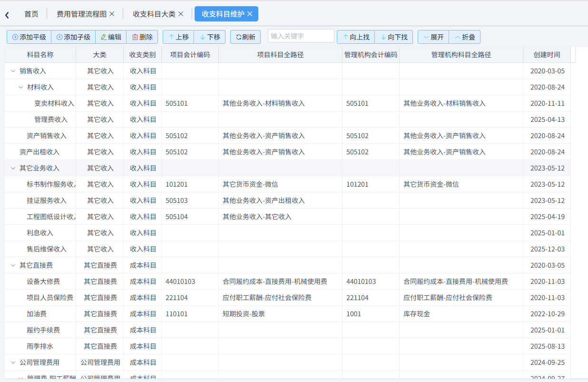The image size is (588, 382).
Task: Click the 向下找 search downward icon
Action: point(382,37)
